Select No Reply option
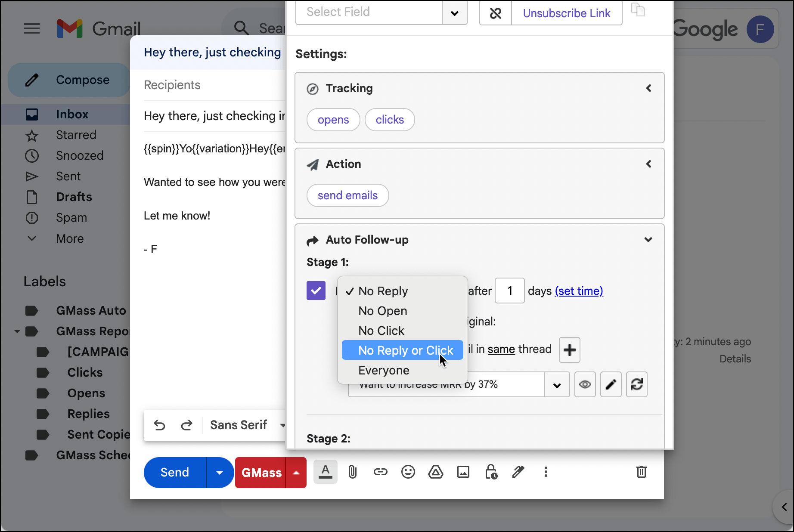Image resolution: width=794 pixels, height=532 pixels. coord(403,291)
